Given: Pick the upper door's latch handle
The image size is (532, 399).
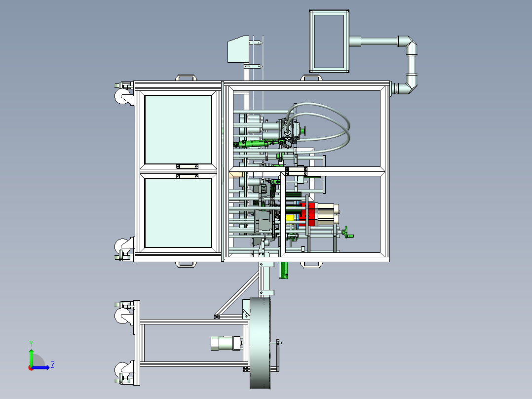Looking at the screenshot, I should pyautogui.click(x=188, y=166).
